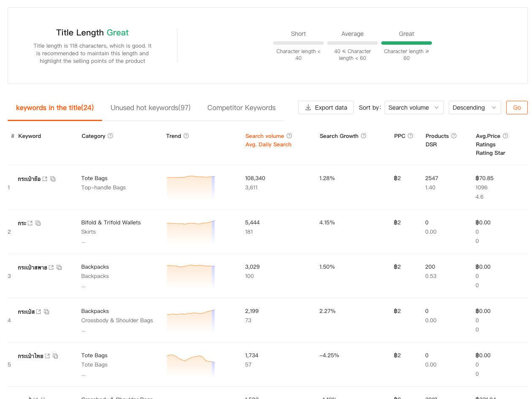Click the green Great length indicator bar
Screen dimensions: 532x399
click(x=406, y=43)
